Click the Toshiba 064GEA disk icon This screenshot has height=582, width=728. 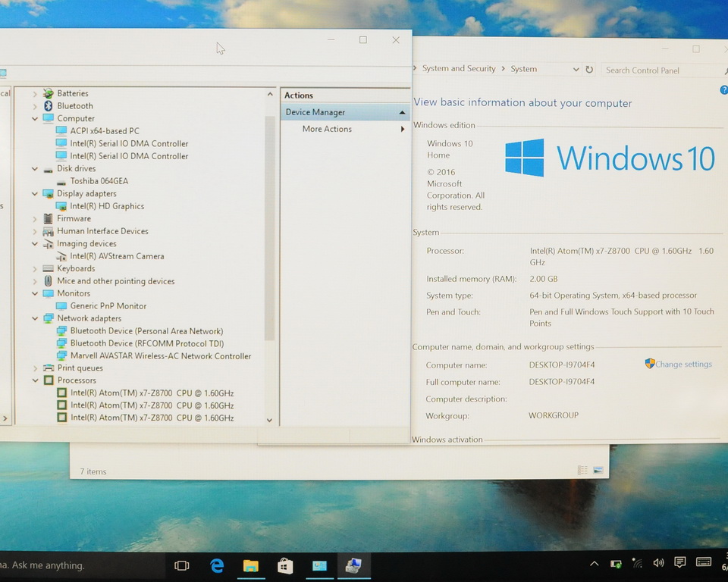[61, 182]
